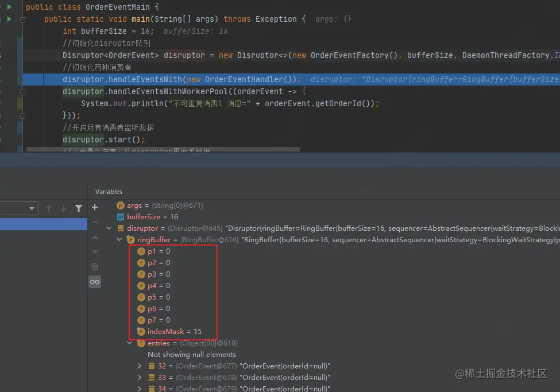Screen dimensions: 560x392
Task: Select the highlighted stack frame row
Action: (x=44, y=224)
